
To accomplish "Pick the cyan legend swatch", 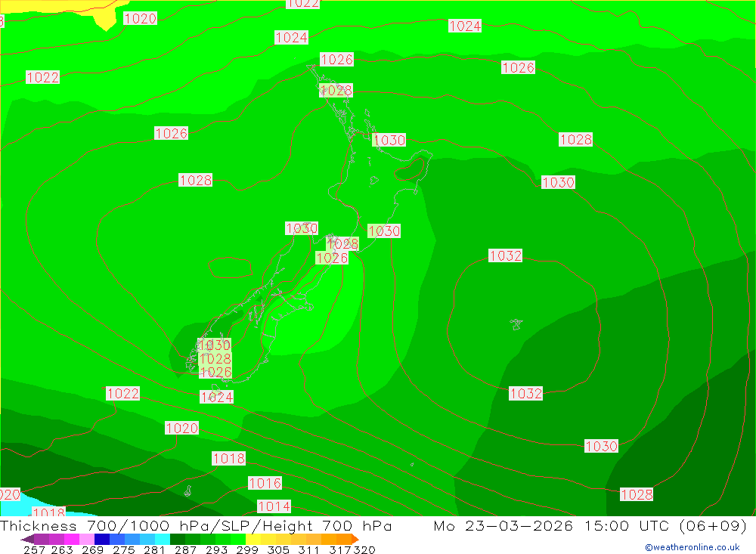I will 163,539.
